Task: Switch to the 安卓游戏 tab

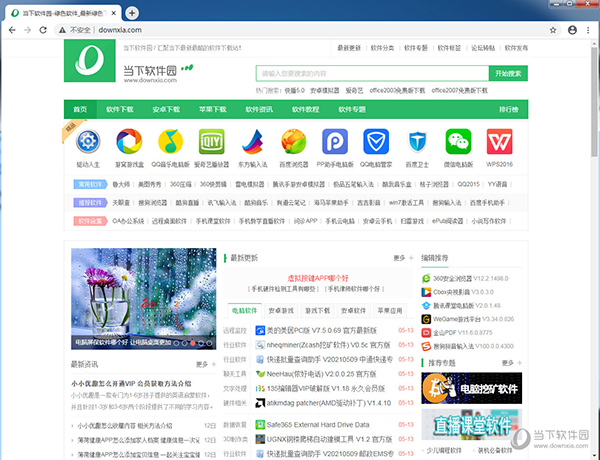Action: click(281, 310)
